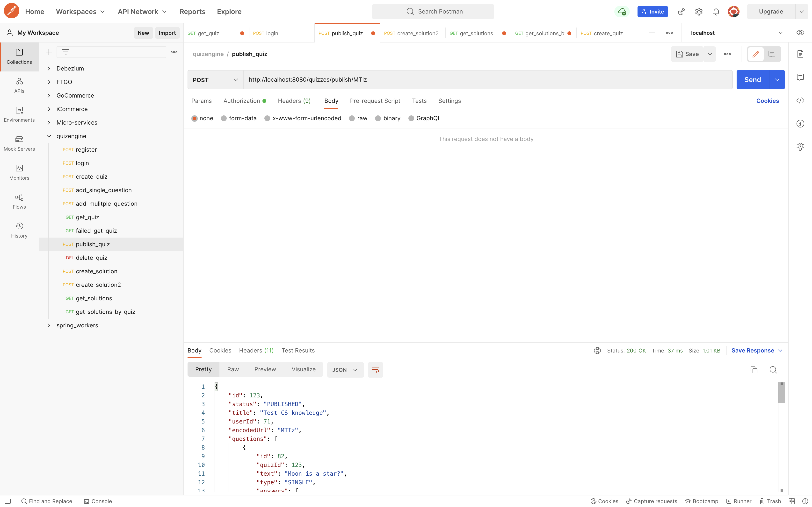Open the POST method dropdown
812x507 pixels.
click(215, 80)
